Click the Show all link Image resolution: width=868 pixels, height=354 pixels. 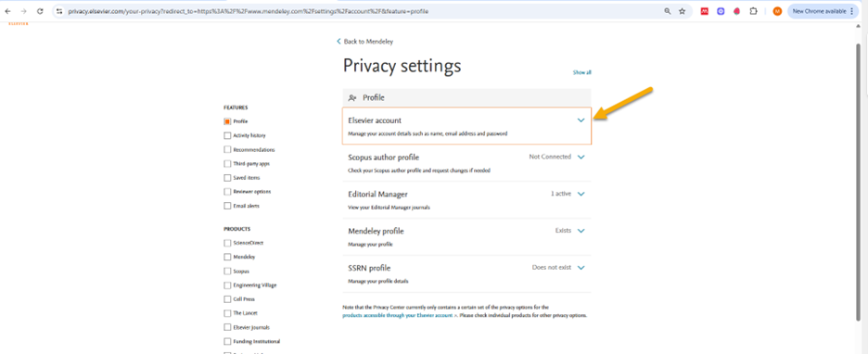(581, 72)
